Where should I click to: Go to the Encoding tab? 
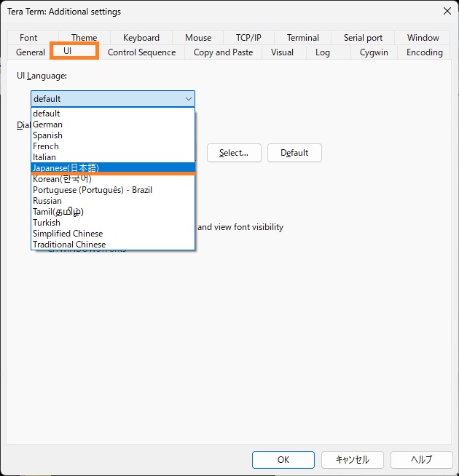pyautogui.click(x=424, y=52)
